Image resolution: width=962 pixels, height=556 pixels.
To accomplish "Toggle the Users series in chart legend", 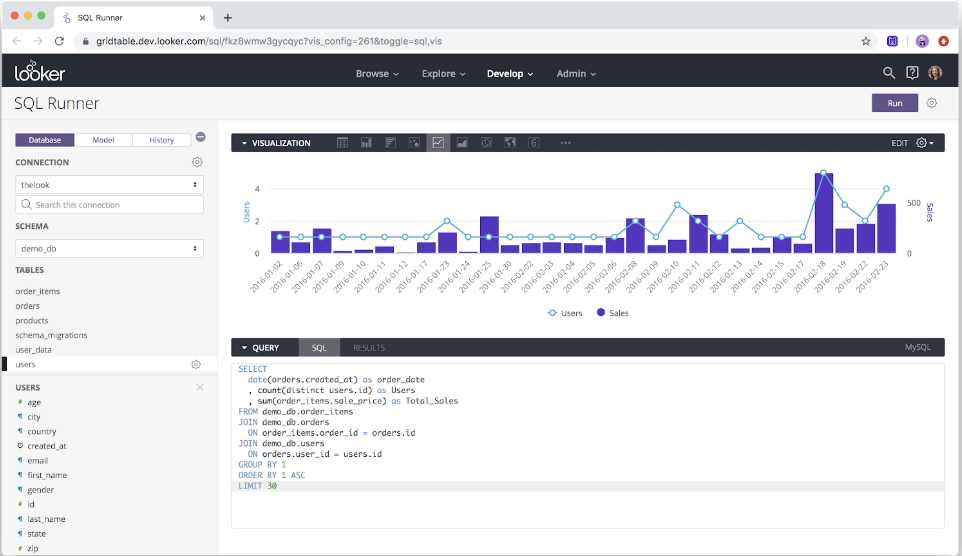I will coord(566,313).
